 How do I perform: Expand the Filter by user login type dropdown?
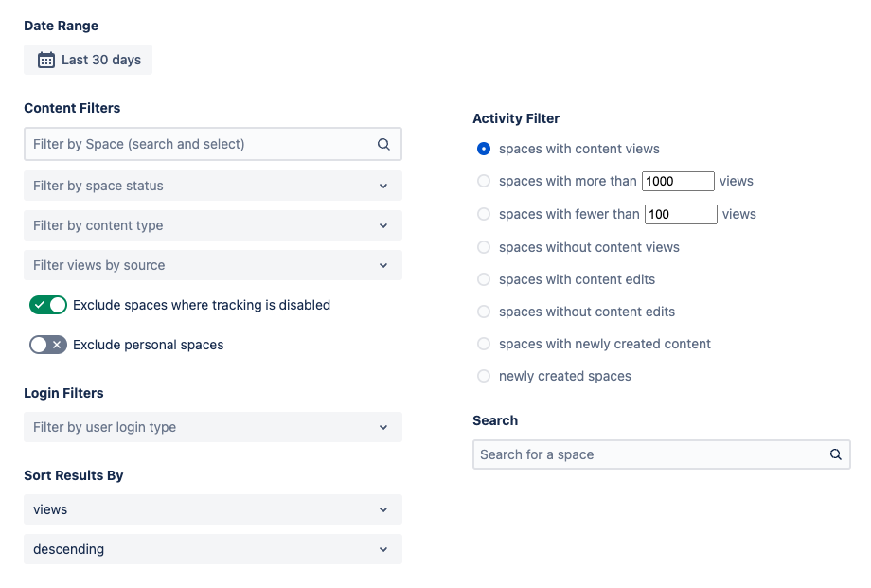pyautogui.click(x=213, y=427)
